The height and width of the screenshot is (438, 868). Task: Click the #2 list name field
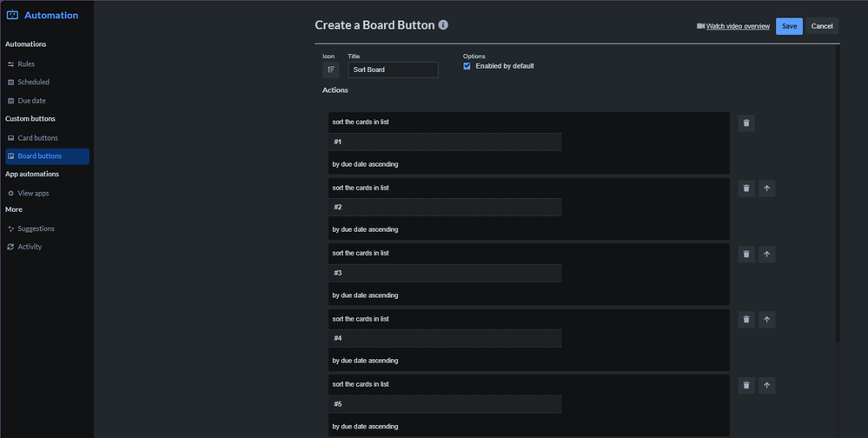pyautogui.click(x=445, y=207)
